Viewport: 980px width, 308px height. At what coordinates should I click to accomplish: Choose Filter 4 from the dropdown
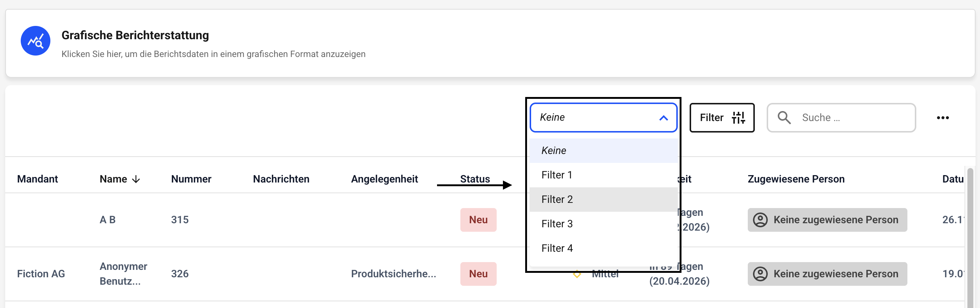(x=557, y=248)
